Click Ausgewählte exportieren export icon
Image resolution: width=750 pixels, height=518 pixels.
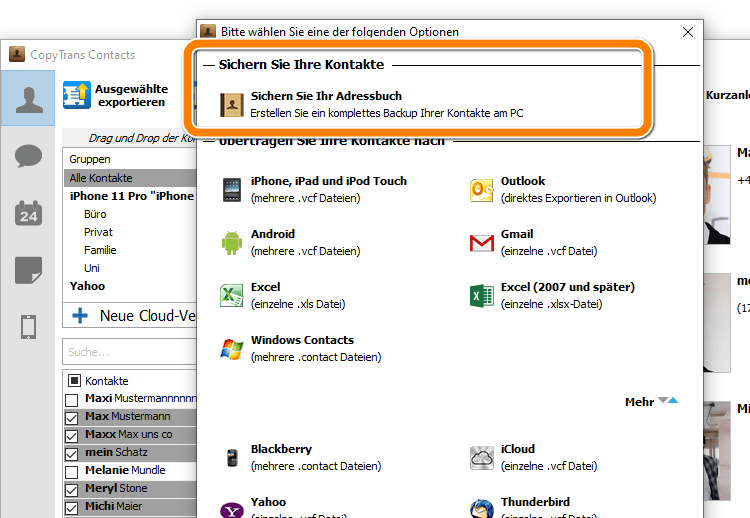click(77, 95)
